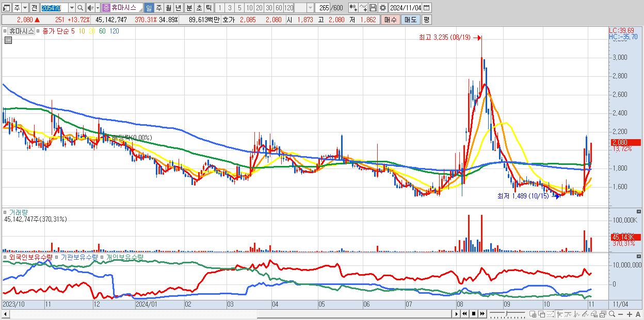
Task: Open chart settings gear icon
Action: pyautogui.click(x=382, y=8)
